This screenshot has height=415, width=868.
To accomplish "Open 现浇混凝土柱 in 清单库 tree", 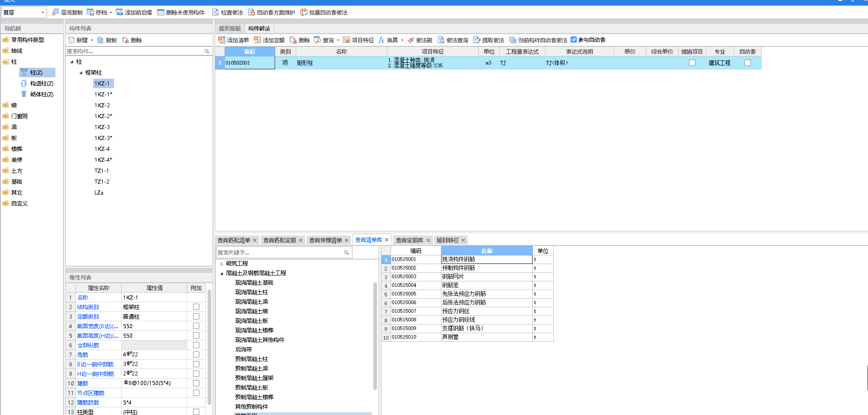I will pyautogui.click(x=252, y=292).
